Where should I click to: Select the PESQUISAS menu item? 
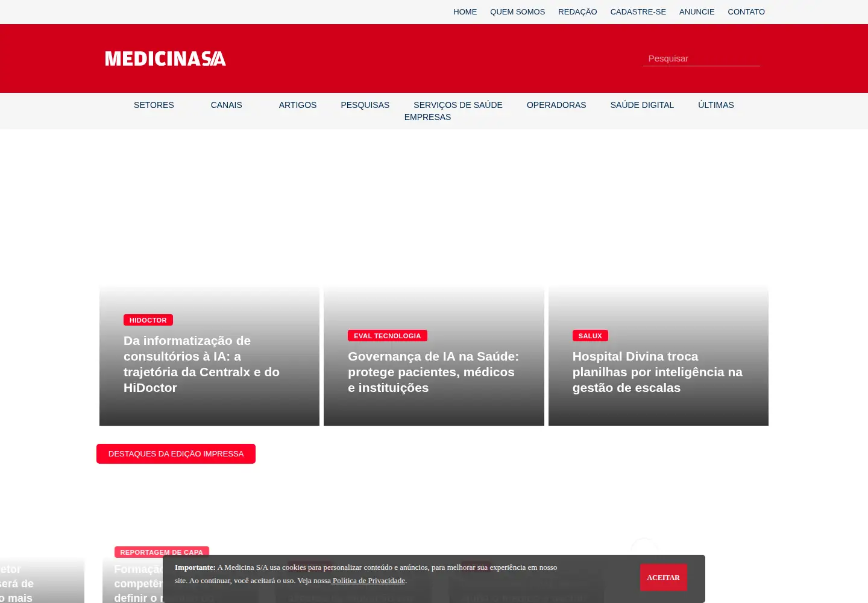click(x=365, y=105)
